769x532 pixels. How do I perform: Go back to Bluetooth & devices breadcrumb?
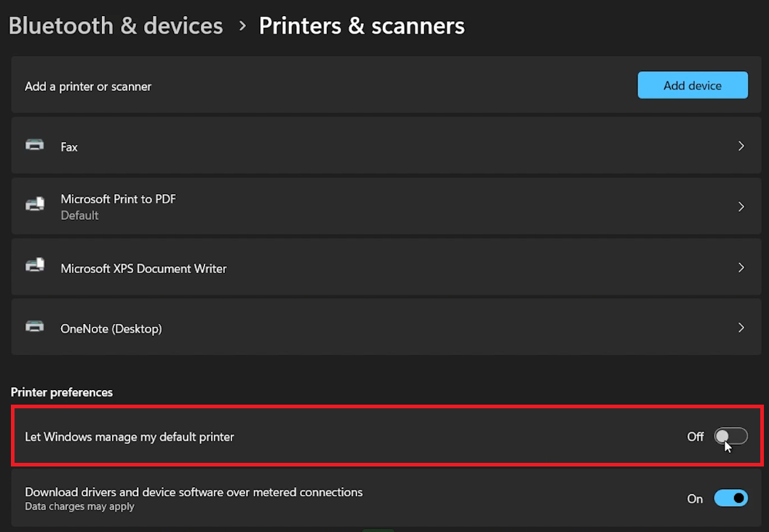tap(116, 27)
